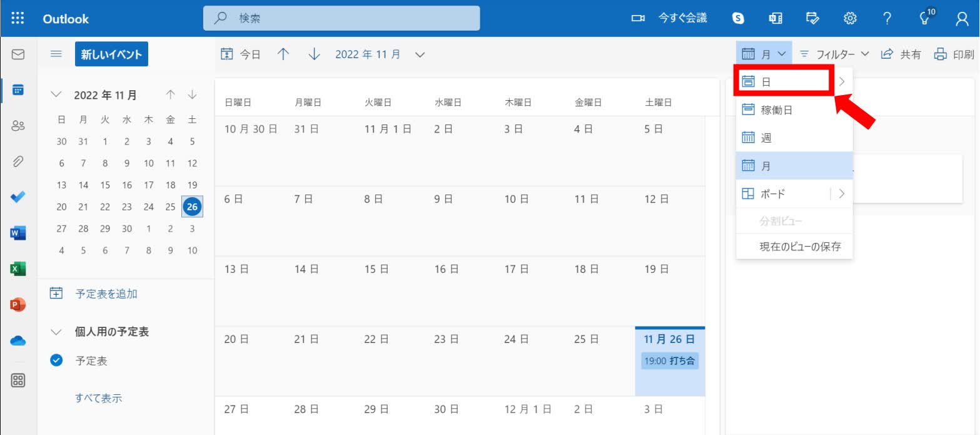
Task: Open the フィルター dropdown
Action: [x=835, y=54]
